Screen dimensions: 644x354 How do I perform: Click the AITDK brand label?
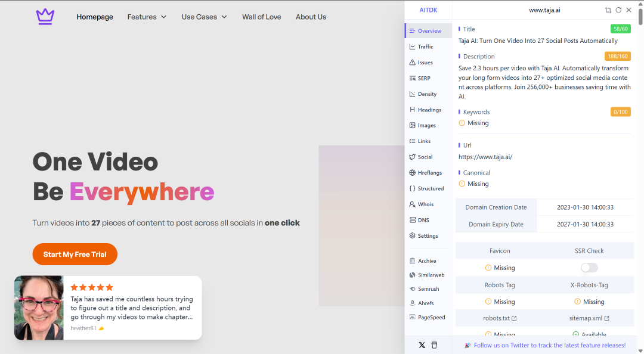click(428, 10)
